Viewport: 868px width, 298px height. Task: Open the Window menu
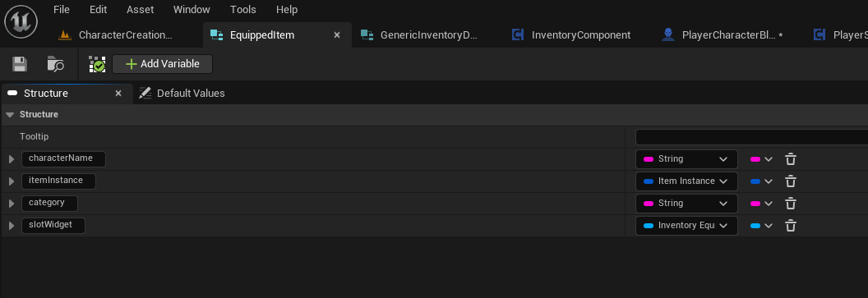192,9
